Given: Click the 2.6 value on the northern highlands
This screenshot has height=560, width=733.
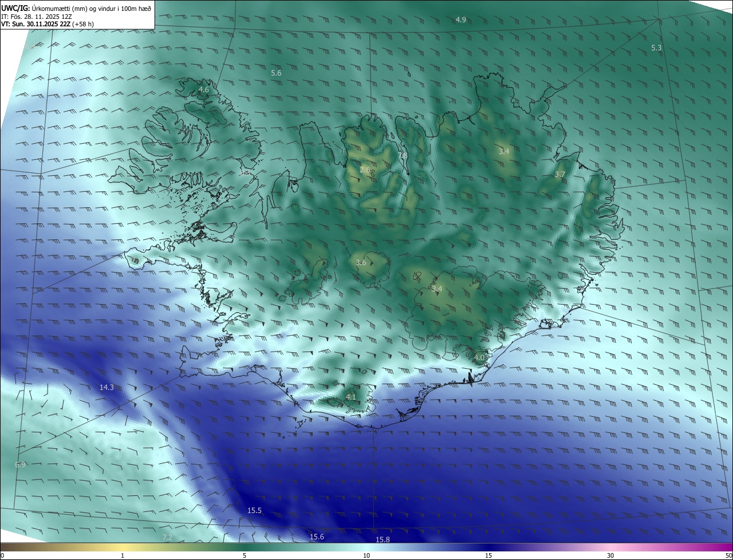Looking at the screenshot, I should coord(365,170).
